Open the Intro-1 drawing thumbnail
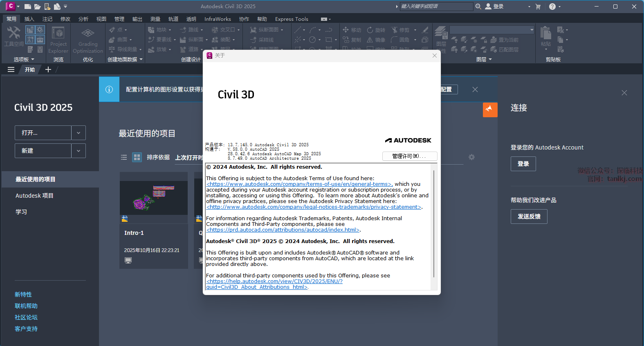 coord(154,198)
